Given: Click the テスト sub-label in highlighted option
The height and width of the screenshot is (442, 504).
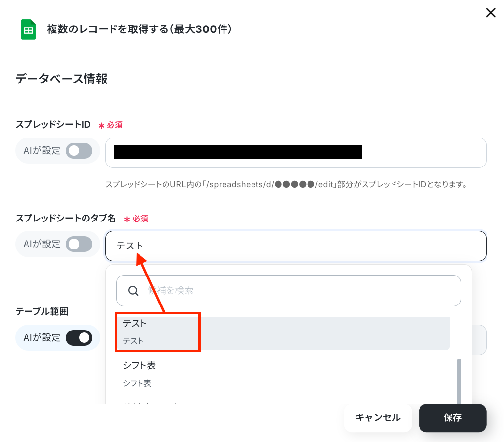Looking at the screenshot, I should tap(133, 341).
